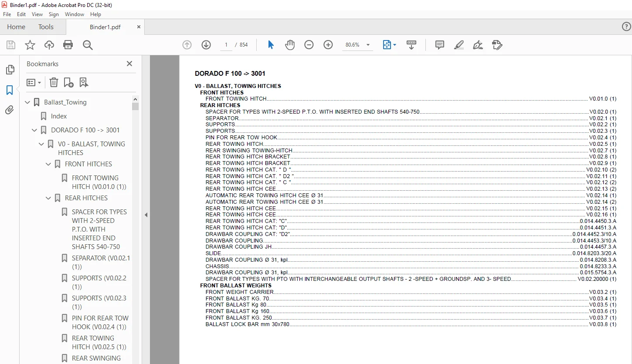The width and height of the screenshot is (632, 364).
Task: Collapse REAR HITCHES bookmark group
Action: [x=49, y=198]
